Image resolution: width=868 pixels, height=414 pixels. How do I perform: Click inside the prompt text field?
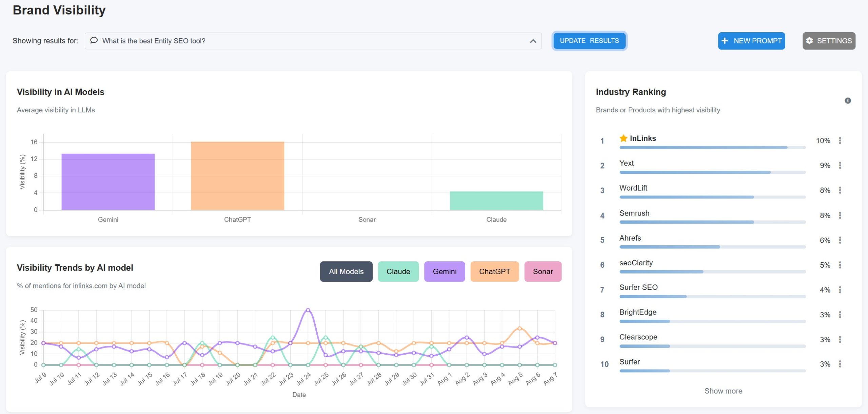(x=271, y=41)
